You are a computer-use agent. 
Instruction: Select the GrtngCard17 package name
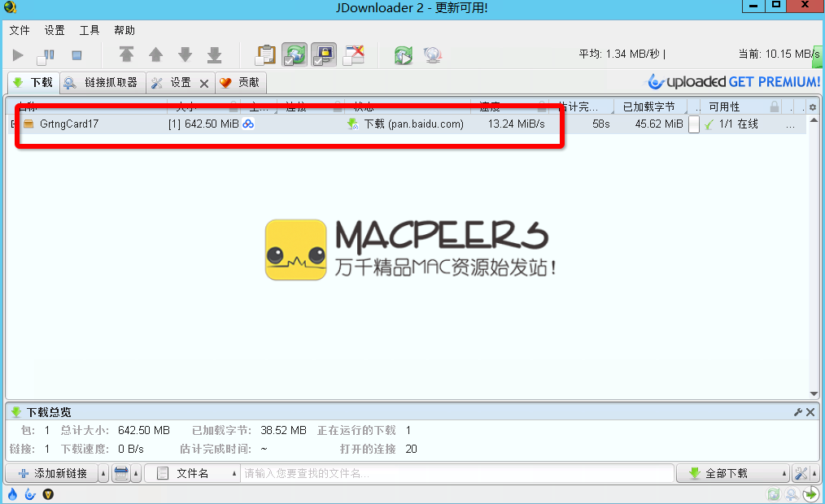tap(69, 124)
